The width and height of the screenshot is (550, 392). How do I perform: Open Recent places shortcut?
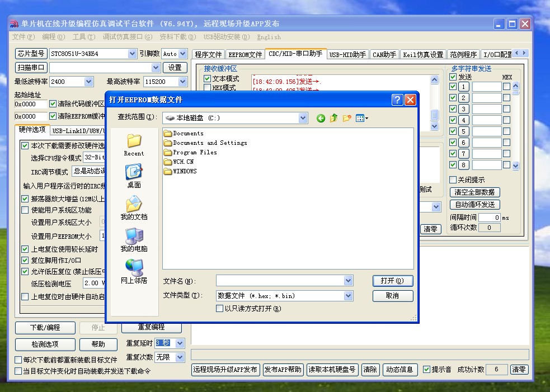pyautogui.click(x=134, y=145)
